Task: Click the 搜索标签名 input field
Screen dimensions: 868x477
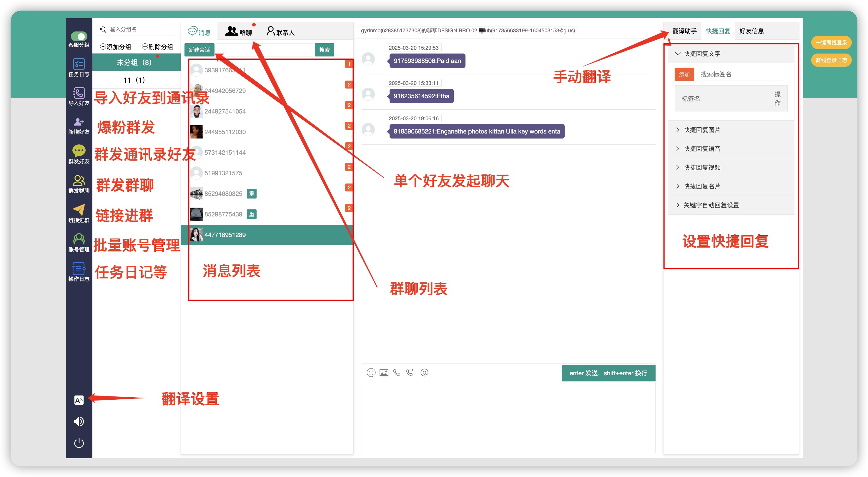Action: (740, 74)
